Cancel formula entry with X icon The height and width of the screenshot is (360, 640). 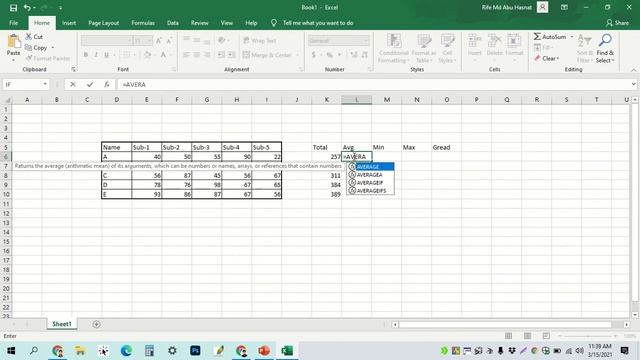tap(73, 84)
